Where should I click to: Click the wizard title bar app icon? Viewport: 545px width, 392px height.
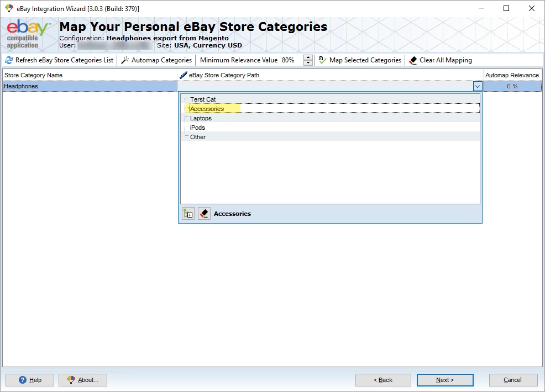click(9, 8)
